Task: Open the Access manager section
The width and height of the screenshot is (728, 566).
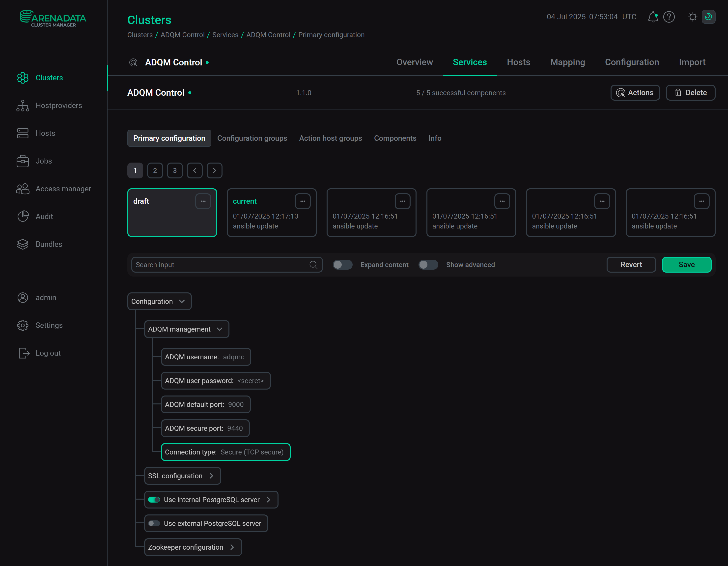Action: pos(63,189)
